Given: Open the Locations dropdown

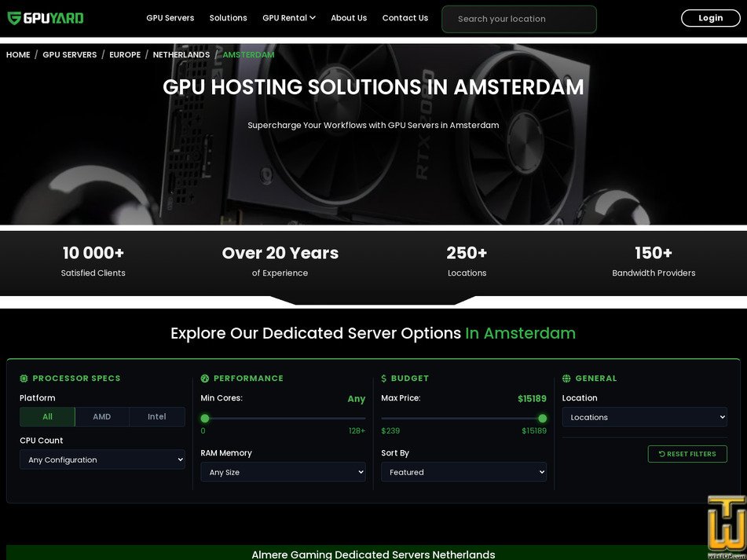Looking at the screenshot, I should click(x=645, y=417).
